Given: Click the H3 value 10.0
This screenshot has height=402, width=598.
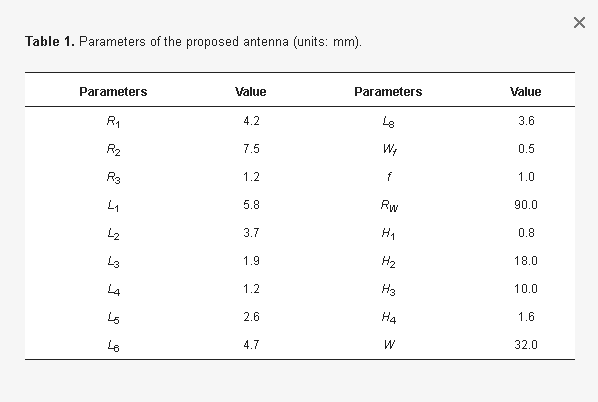Looking at the screenshot, I should tap(526, 289).
